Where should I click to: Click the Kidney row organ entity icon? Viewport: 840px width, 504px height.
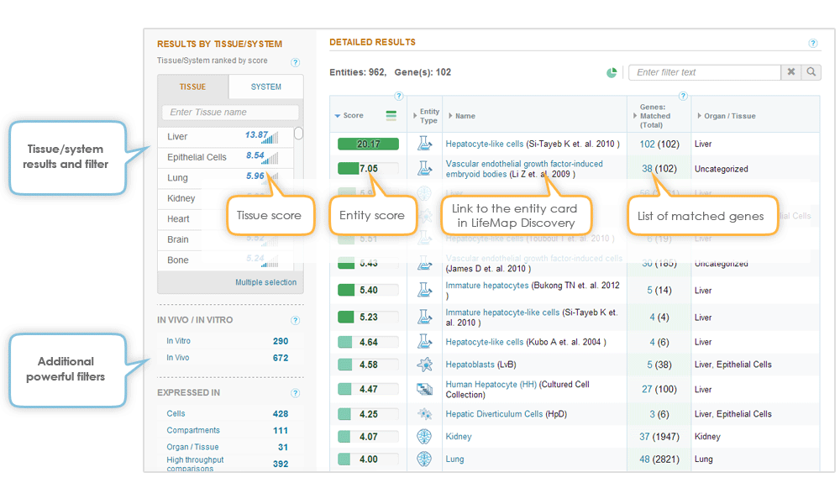coord(424,437)
